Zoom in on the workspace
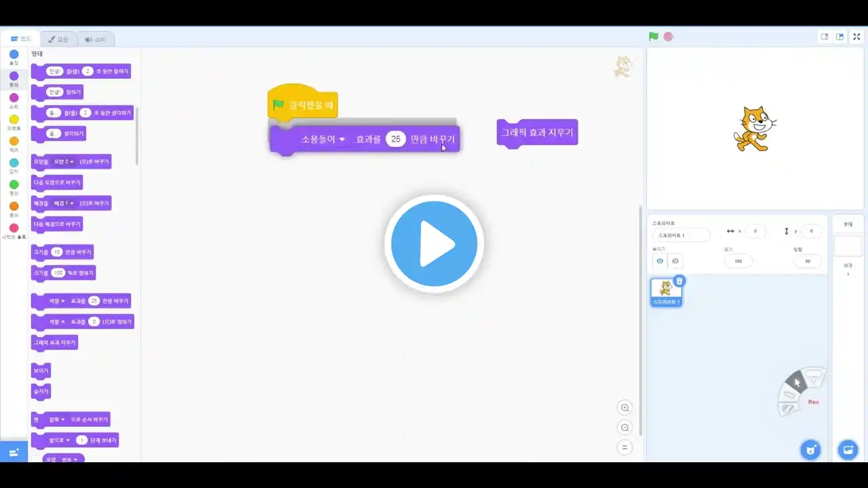Image resolution: width=868 pixels, height=488 pixels. click(x=625, y=407)
